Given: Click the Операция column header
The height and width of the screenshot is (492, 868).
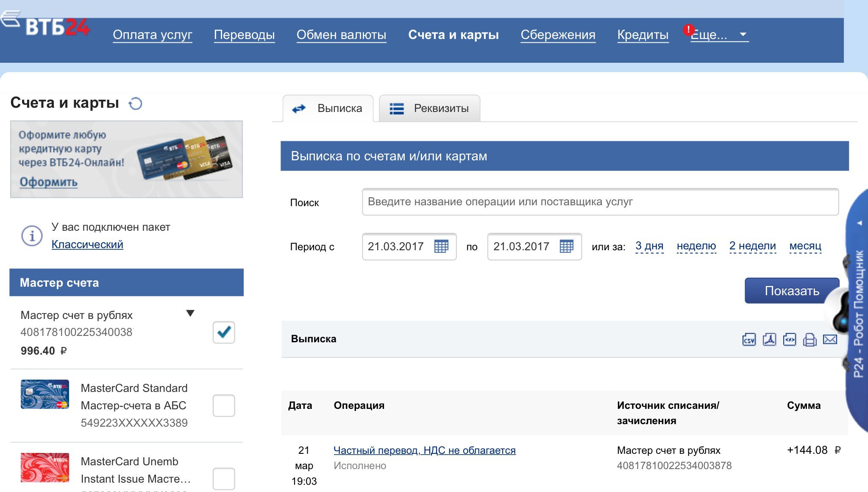Looking at the screenshot, I should [359, 405].
